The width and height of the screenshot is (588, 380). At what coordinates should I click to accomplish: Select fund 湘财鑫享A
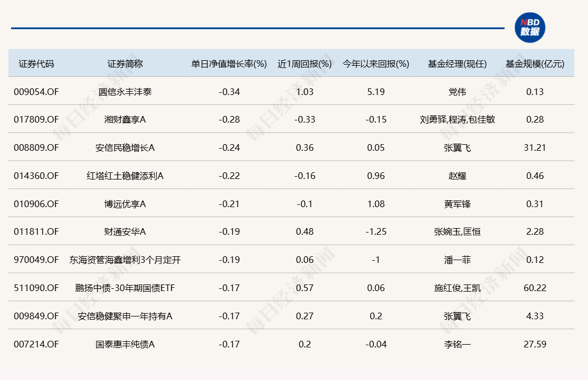125,119
